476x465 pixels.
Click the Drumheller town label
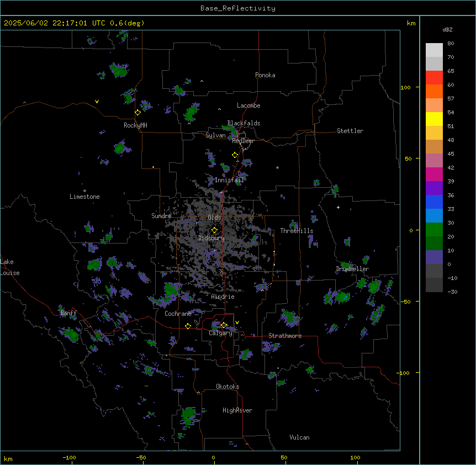[x=352, y=269]
